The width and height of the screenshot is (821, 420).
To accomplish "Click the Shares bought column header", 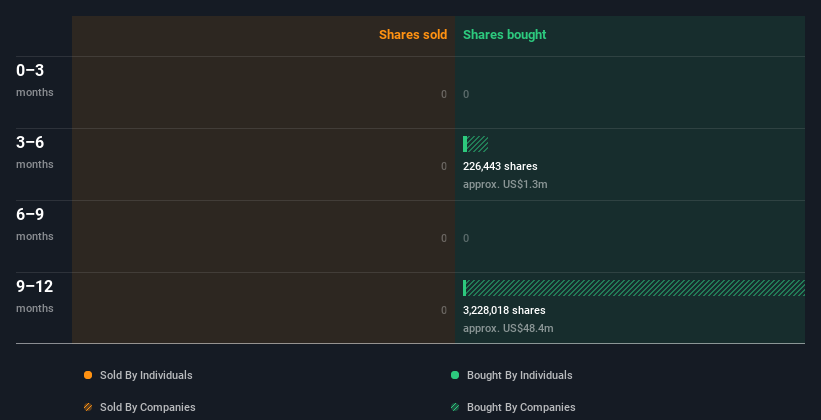I will 504,35.
